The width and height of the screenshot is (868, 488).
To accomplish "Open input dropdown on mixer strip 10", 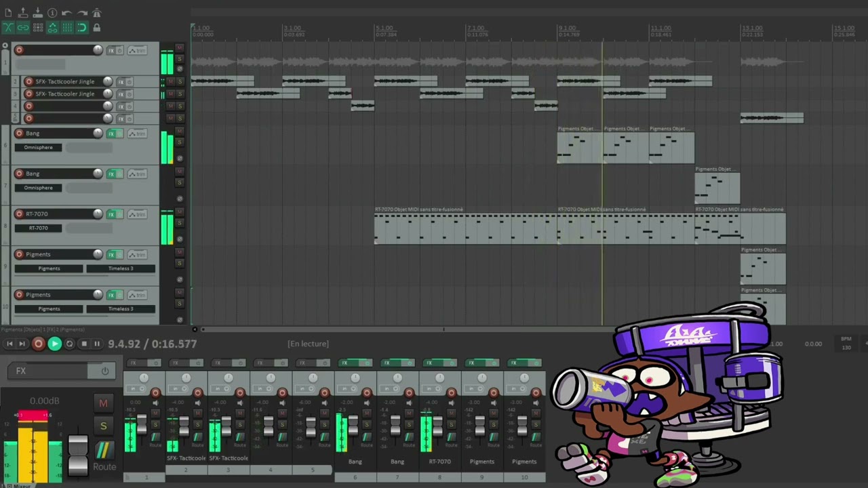I will (515, 388).
